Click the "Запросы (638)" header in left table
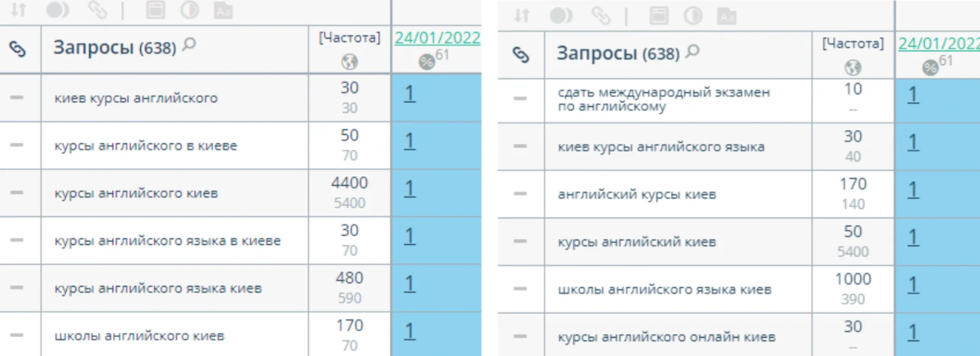 115,48
